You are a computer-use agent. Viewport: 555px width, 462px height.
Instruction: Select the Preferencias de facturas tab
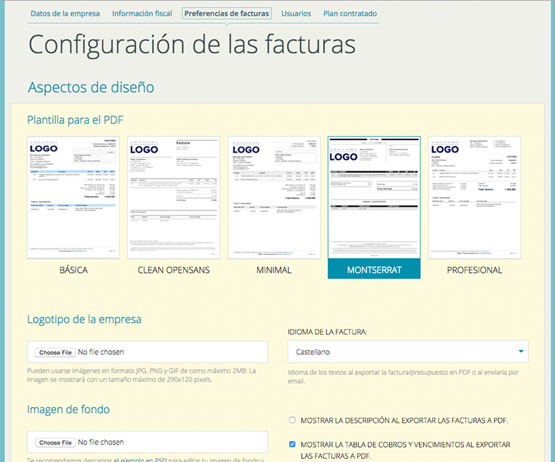[227, 13]
